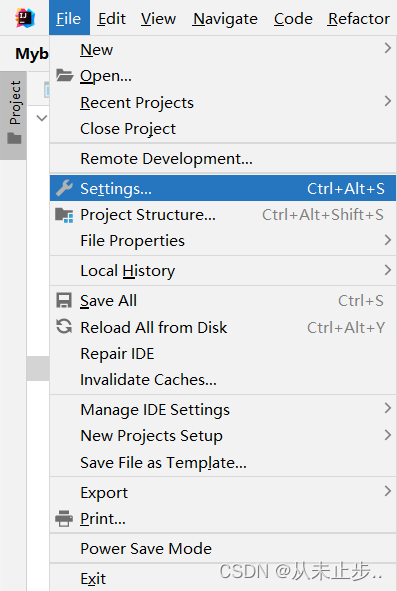Click the folder icon on Project sidebar tab

coord(14,138)
